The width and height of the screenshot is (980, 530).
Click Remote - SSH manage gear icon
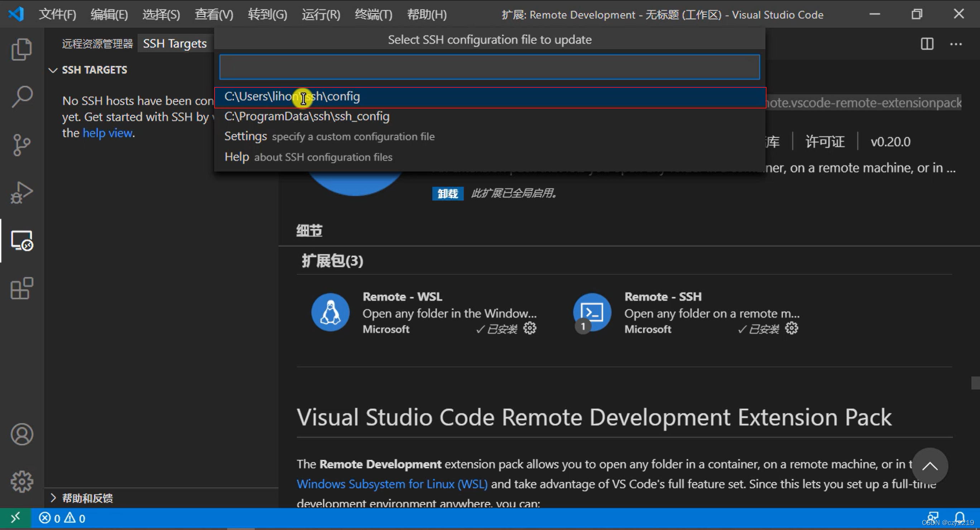tap(791, 328)
